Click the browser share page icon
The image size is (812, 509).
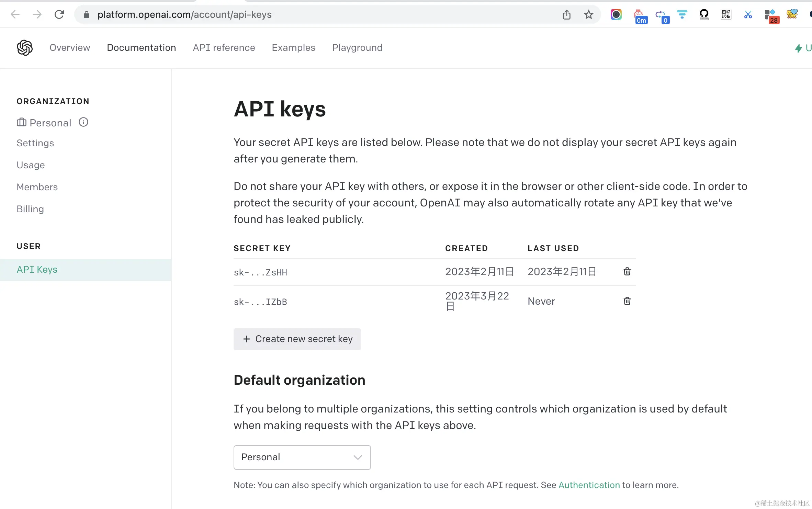point(567,14)
